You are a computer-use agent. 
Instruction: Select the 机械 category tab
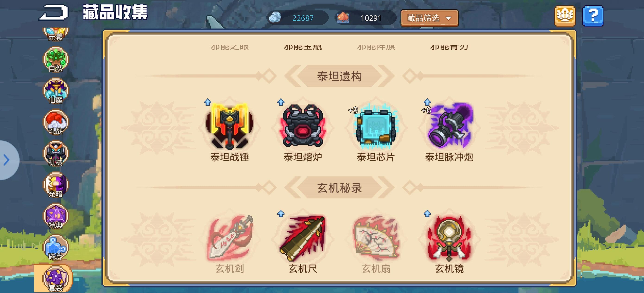click(x=56, y=154)
